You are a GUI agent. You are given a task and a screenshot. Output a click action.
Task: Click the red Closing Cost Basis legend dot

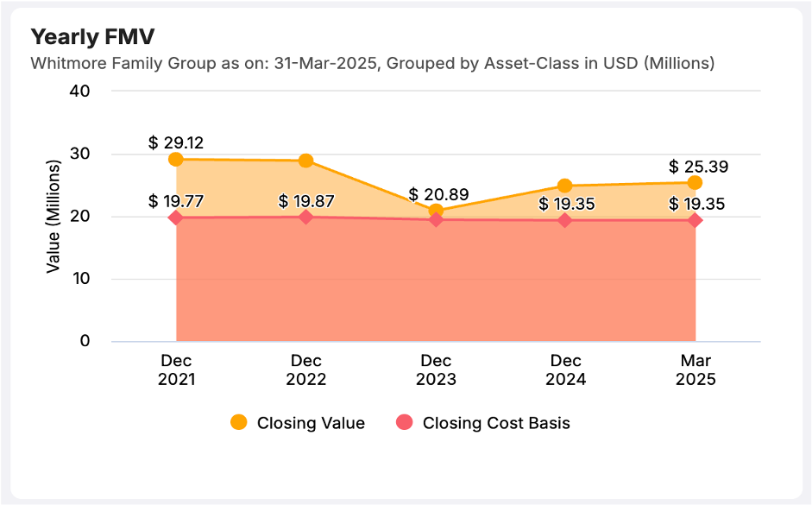click(x=404, y=422)
